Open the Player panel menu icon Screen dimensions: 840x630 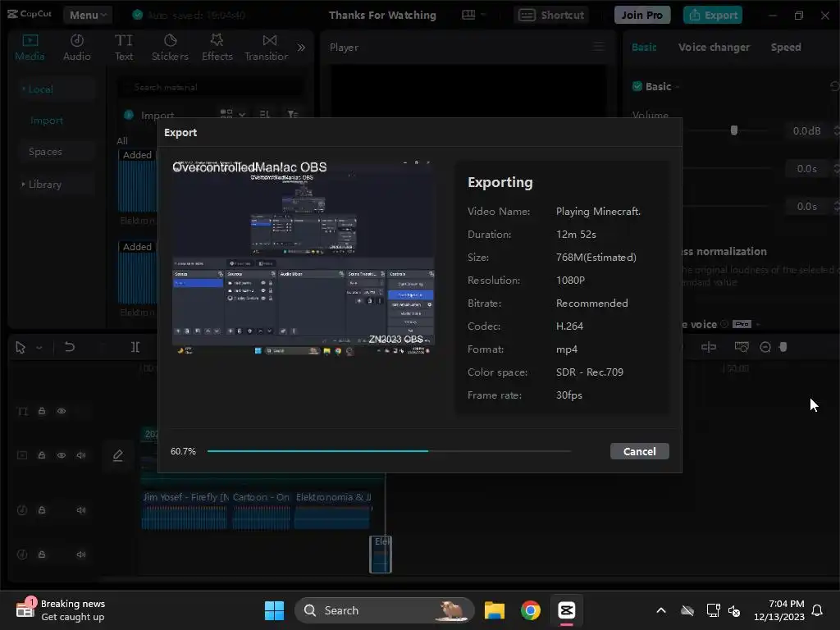coord(599,47)
